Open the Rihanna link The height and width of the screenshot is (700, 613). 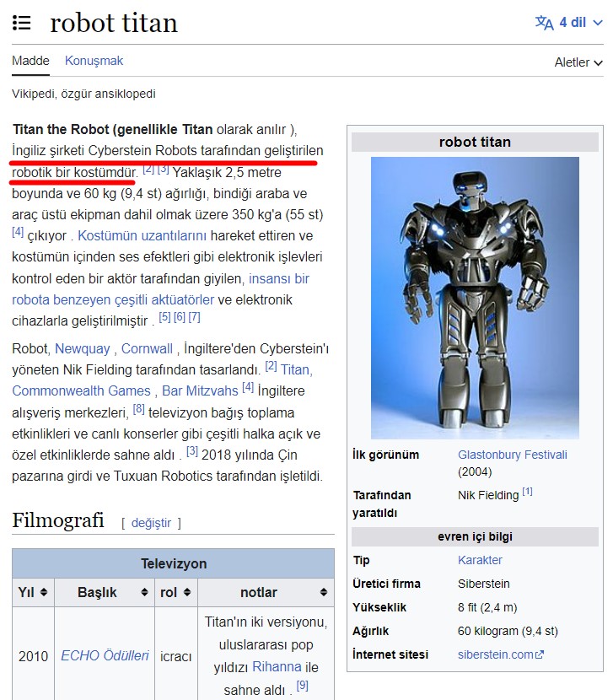coord(277,666)
